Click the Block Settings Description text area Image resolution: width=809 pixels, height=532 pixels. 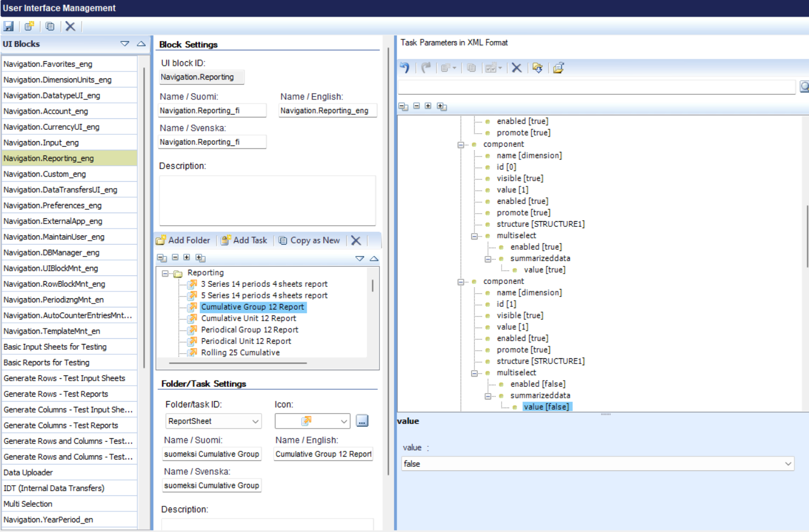tap(267, 200)
